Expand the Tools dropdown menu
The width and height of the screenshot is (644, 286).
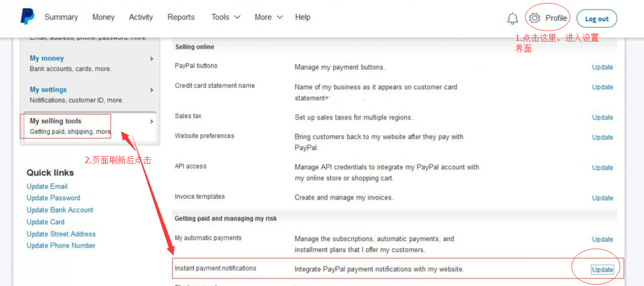226,17
